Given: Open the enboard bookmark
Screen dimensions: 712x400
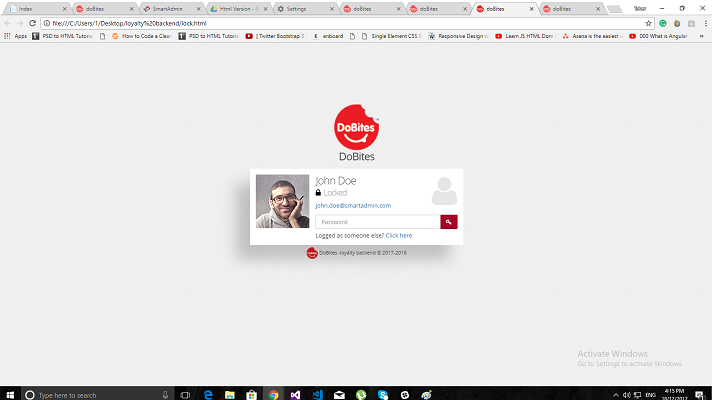Looking at the screenshot, I should (328, 36).
